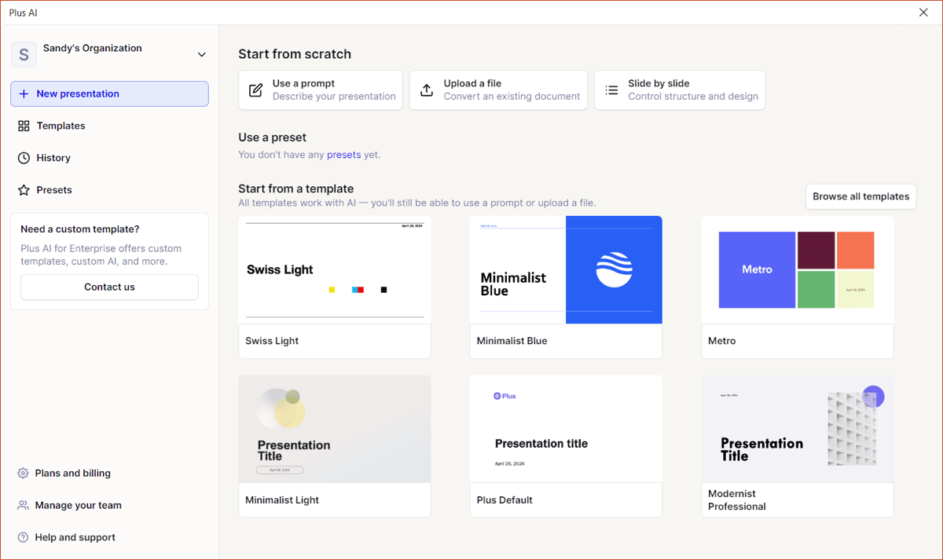Click the Use a preset heading
The image size is (943, 560).
(x=272, y=137)
